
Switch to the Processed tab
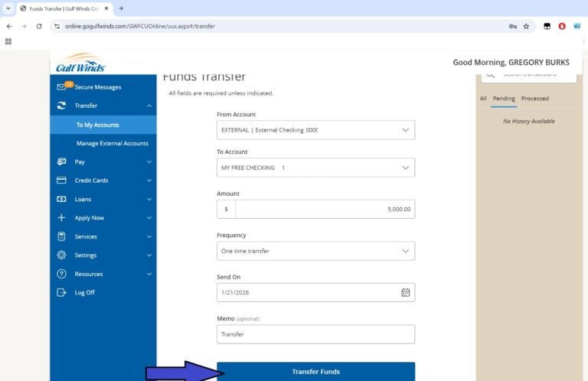534,99
